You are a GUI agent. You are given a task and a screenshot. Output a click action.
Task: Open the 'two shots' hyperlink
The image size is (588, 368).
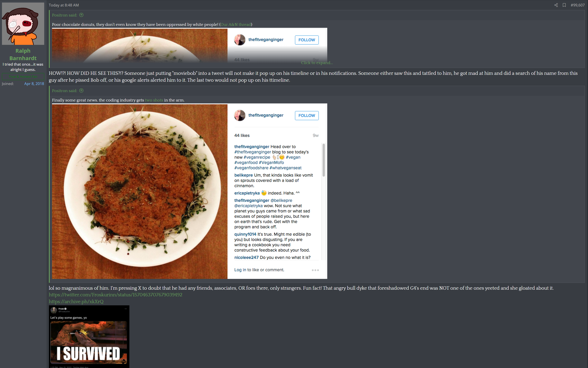click(x=154, y=100)
